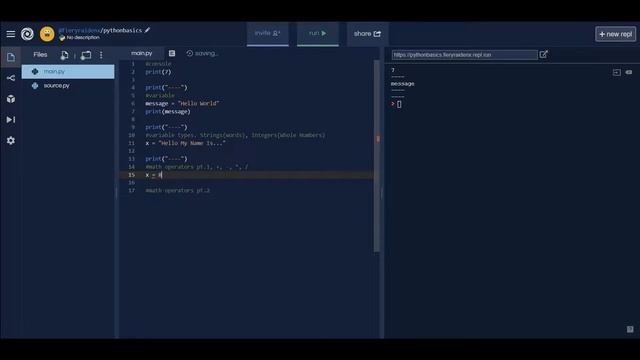The width and height of the screenshot is (640, 360).
Task: Click the add folder icon
Action: pos(86,55)
